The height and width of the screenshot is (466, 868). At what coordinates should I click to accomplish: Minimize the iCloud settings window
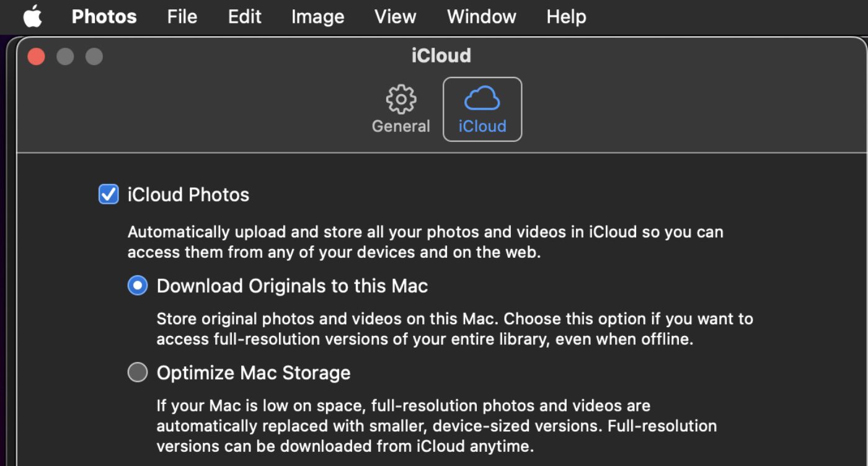click(x=65, y=56)
